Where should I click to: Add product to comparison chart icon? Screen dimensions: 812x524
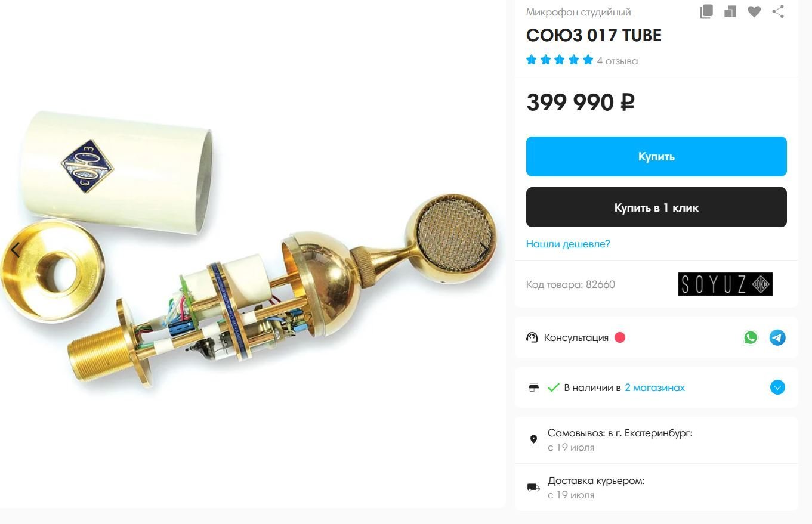coord(730,12)
